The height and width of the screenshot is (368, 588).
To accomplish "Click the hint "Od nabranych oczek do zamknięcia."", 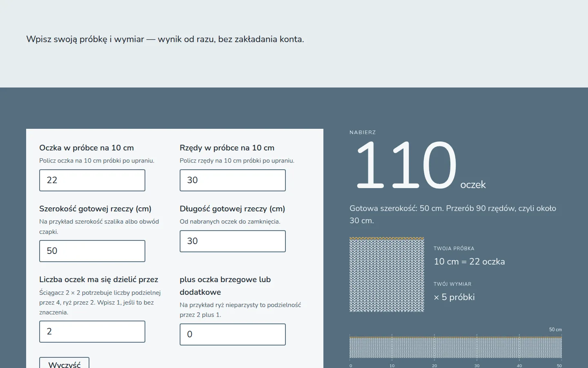I will click(230, 222).
